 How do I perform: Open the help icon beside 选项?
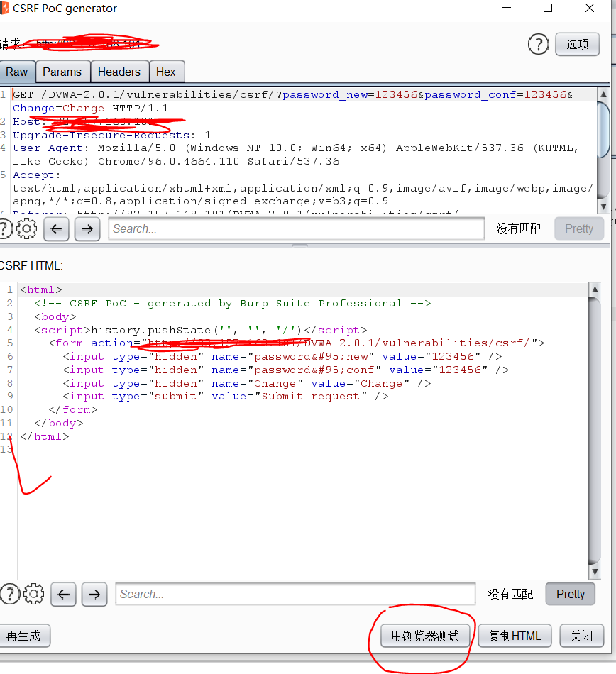[538, 44]
